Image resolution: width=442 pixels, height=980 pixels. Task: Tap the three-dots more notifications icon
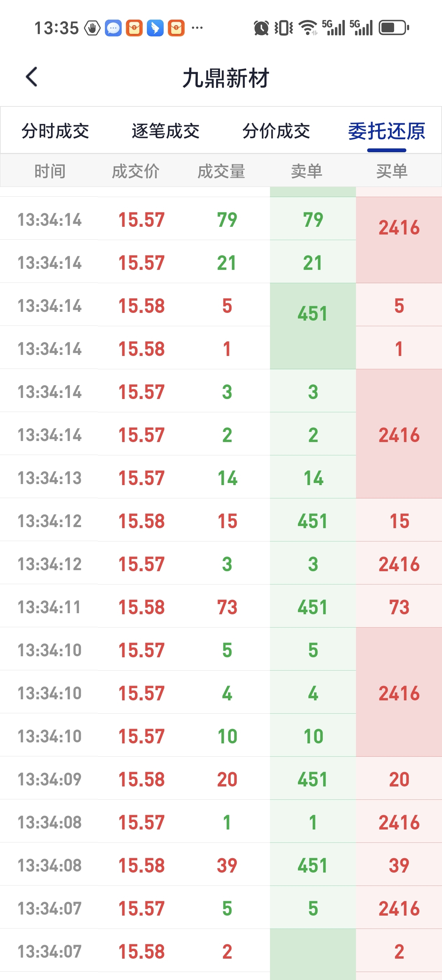tap(197, 28)
